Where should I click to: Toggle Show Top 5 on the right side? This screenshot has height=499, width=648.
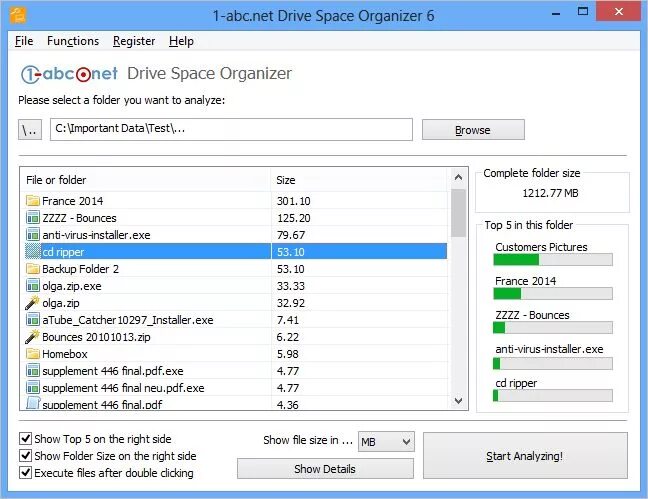tap(26, 439)
